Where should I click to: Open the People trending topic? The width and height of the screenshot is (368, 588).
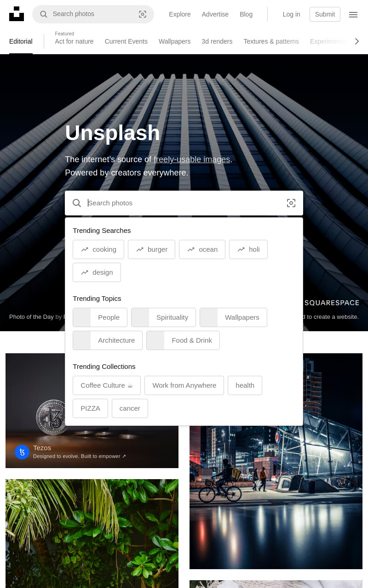coord(100,317)
